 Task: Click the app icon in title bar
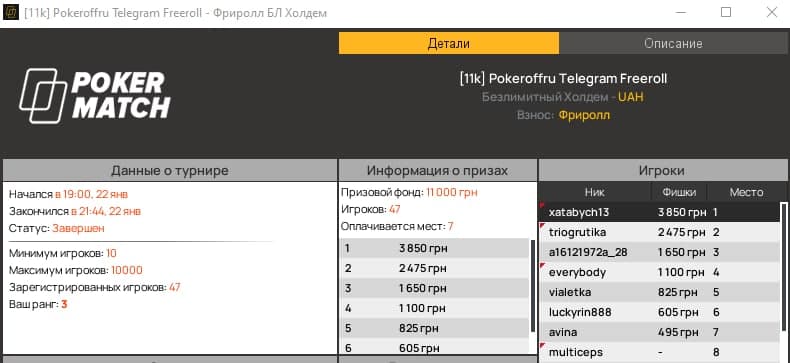(x=11, y=12)
